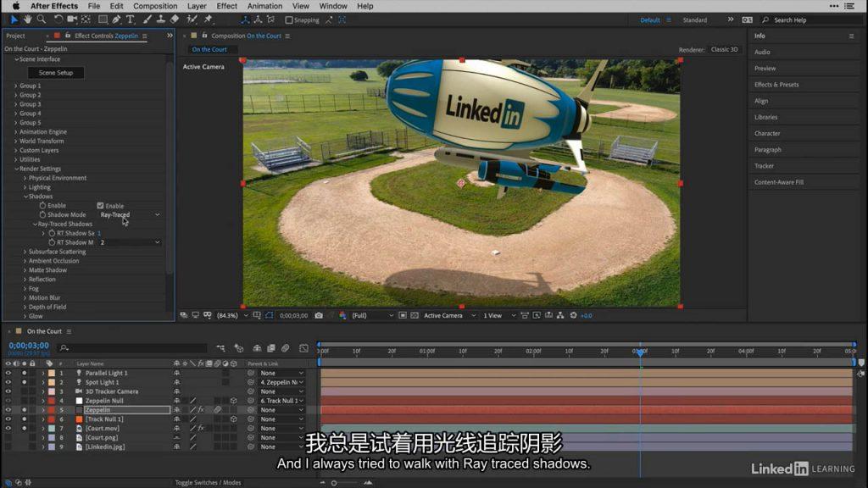Viewport: 868px width, 488px height.
Task: Select the Hand tool
Action: tap(27, 20)
